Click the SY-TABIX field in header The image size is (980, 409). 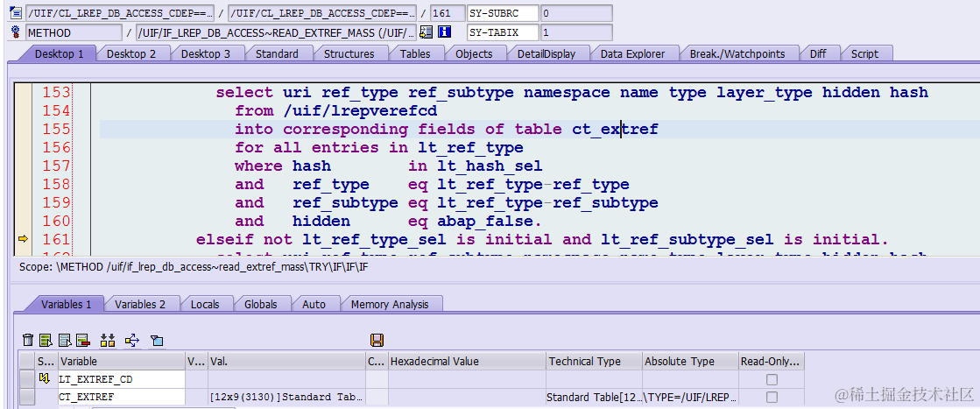[503, 32]
